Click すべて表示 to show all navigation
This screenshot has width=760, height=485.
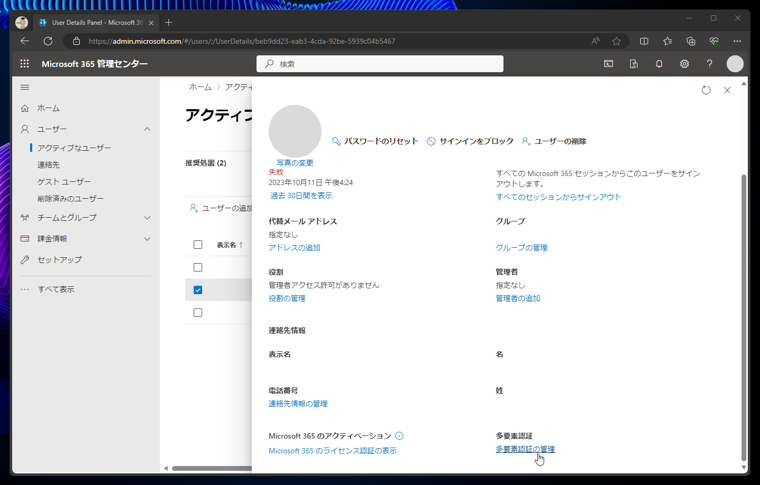coord(56,289)
